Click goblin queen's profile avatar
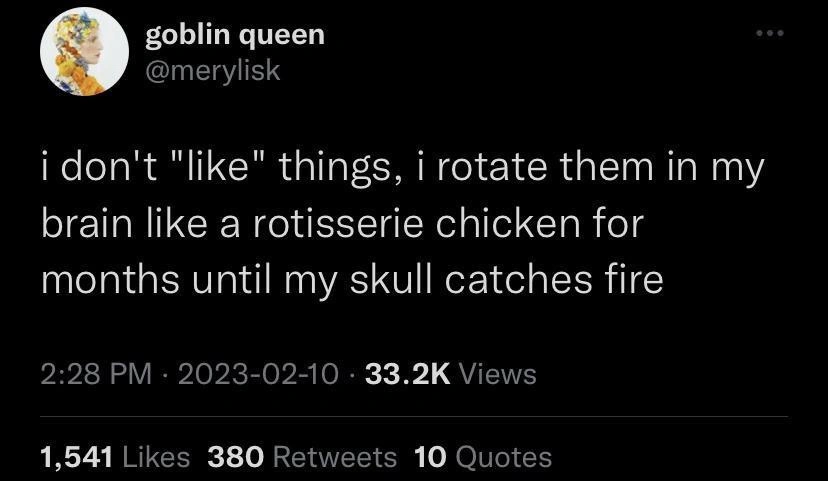 point(84,52)
